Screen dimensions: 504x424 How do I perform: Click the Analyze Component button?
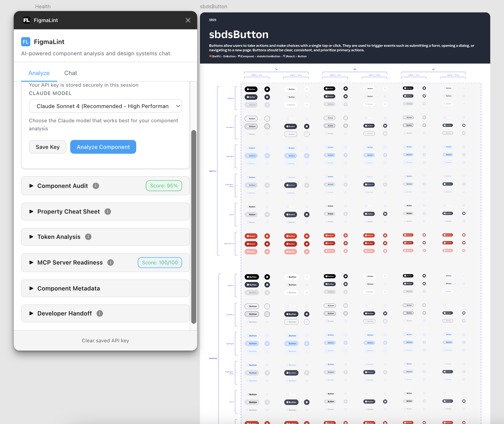pos(103,147)
